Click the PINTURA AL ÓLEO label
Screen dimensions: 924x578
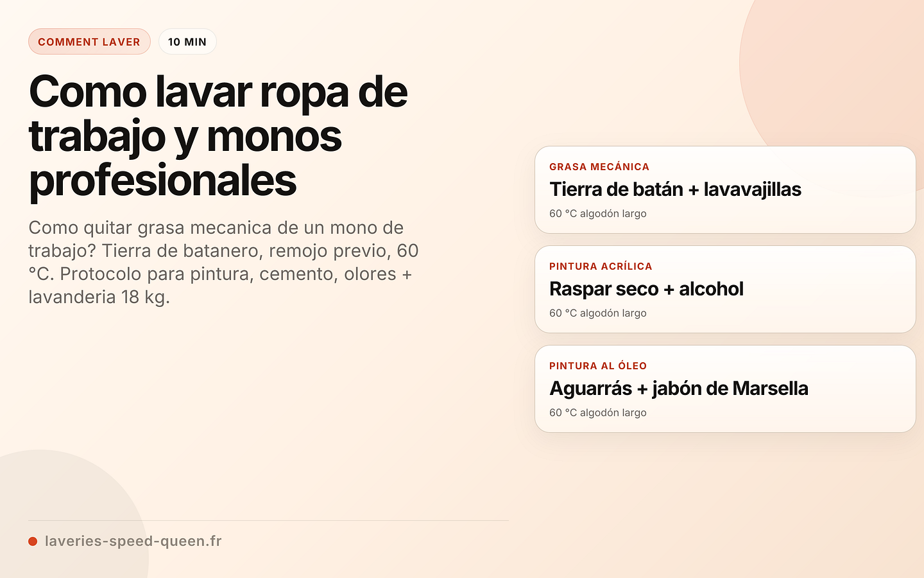[x=598, y=366]
